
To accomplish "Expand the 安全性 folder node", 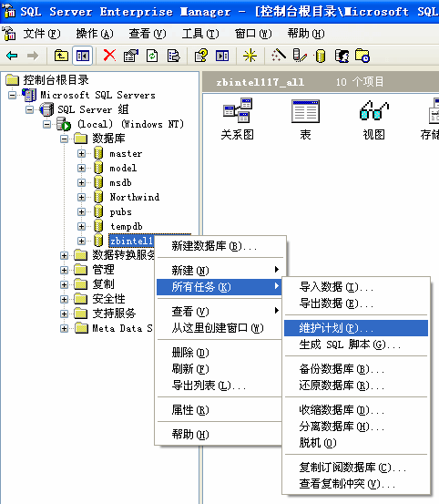I will click(64, 299).
